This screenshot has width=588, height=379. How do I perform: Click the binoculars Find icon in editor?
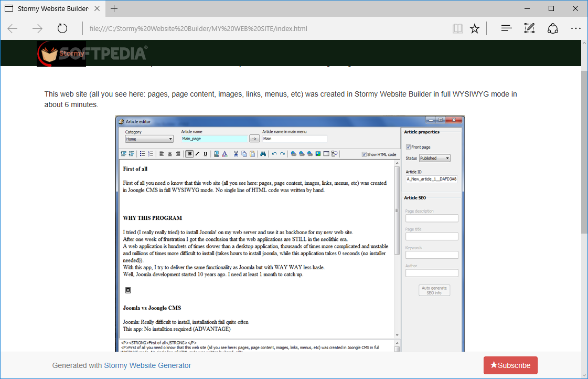pos(263,154)
